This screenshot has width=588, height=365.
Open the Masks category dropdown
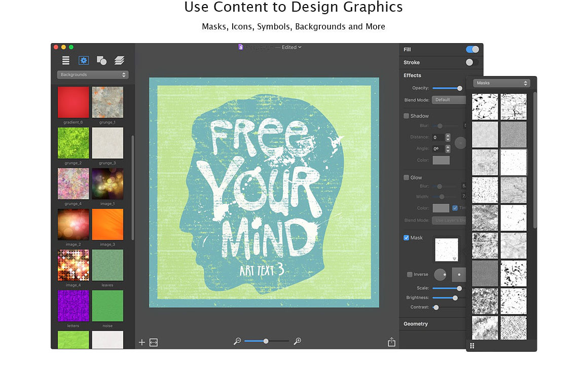(501, 83)
